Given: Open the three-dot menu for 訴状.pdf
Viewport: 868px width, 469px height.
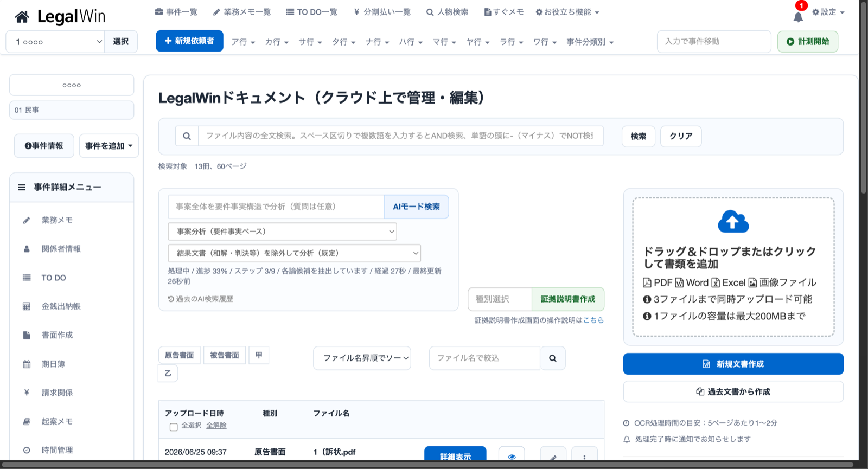Looking at the screenshot, I should click(x=584, y=457).
